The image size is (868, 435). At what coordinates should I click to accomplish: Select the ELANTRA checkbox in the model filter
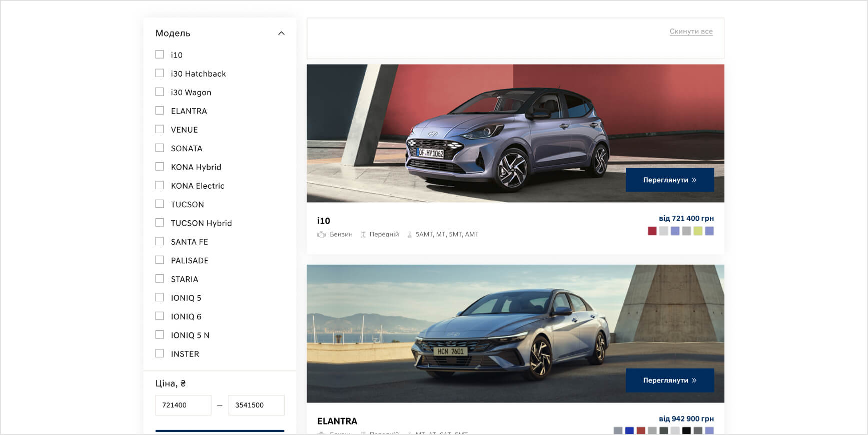coord(160,111)
